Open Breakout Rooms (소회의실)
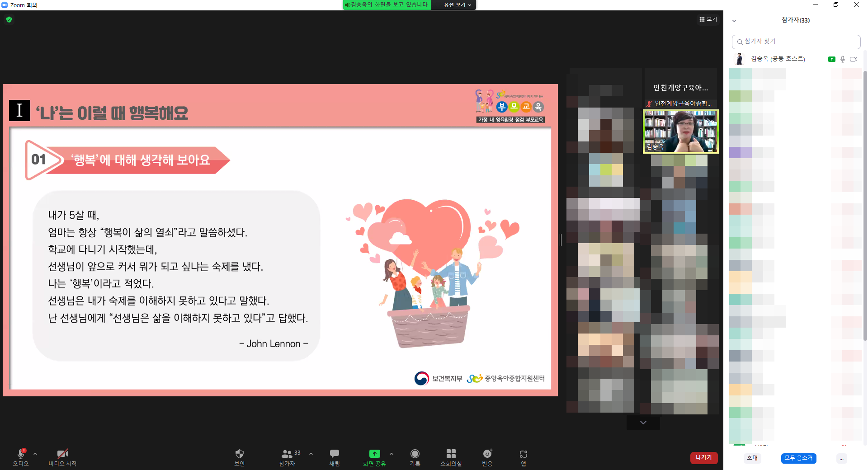Image resolution: width=868 pixels, height=470 pixels. 451,454
